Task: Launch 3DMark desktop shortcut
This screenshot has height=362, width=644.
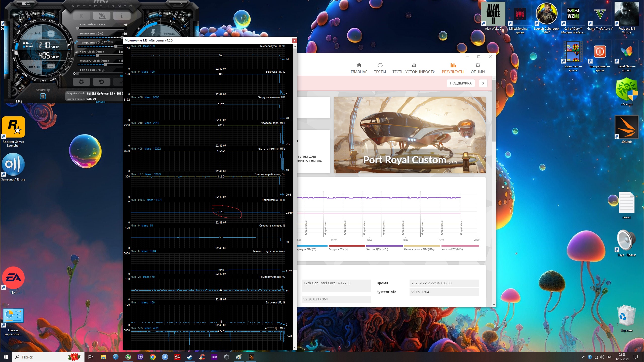Action: 626,127
